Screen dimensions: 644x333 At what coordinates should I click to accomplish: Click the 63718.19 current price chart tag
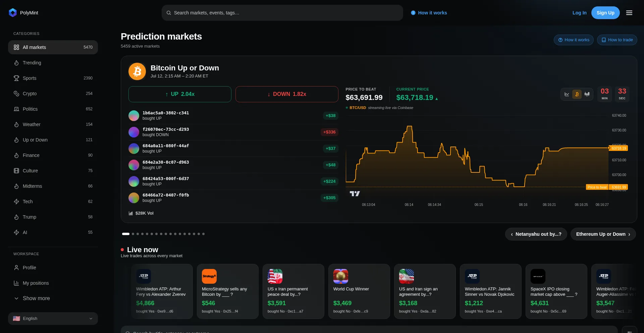coord(619,148)
